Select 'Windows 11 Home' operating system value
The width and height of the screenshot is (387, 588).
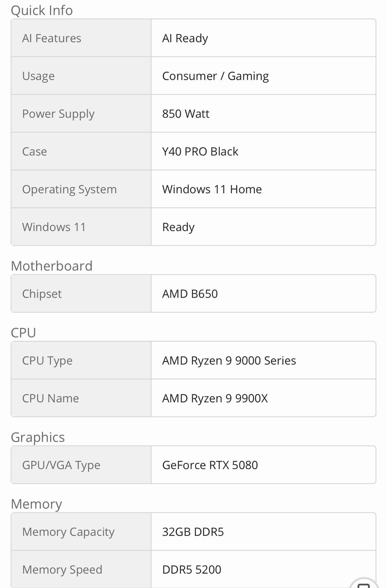(x=212, y=189)
